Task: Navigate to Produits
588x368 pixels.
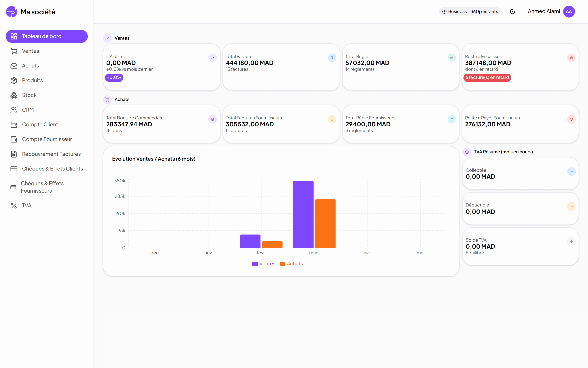Action: (x=47, y=81)
